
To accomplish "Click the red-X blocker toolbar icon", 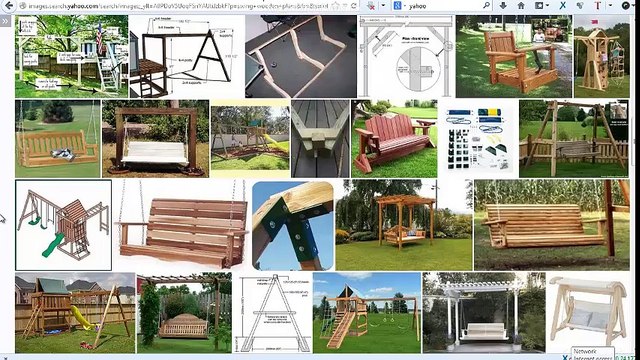I will 371,6.
